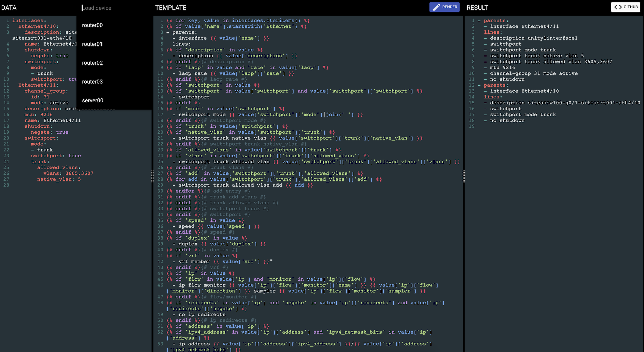The height and width of the screenshot is (352, 644).
Task: Click the DATA panel header
Action: (9, 7)
